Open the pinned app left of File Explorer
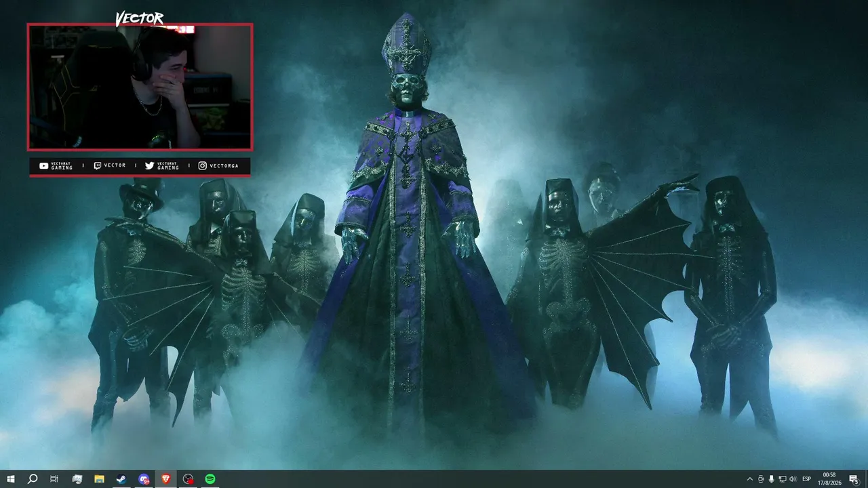868x488 pixels. click(x=77, y=479)
